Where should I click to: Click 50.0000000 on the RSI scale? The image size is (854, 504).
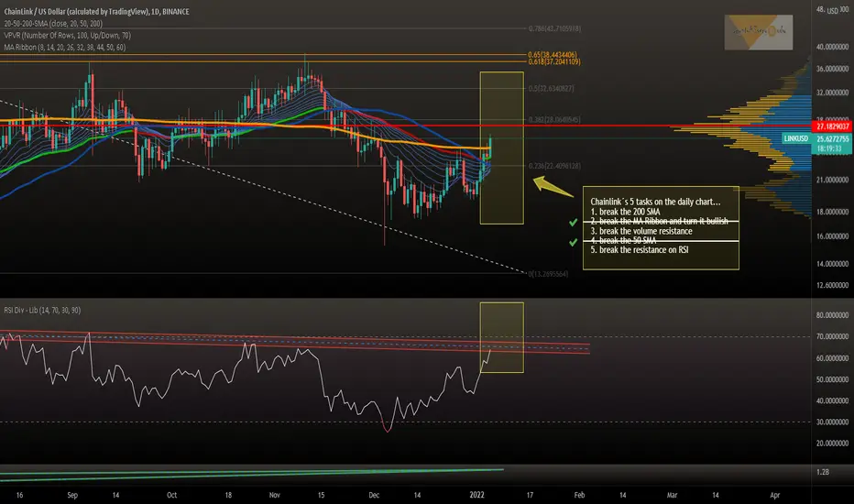pyautogui.click(x=832, y=379)
